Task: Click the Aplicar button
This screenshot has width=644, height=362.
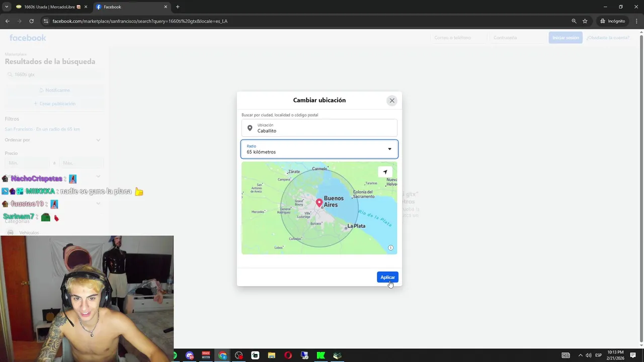Action: 387,278
